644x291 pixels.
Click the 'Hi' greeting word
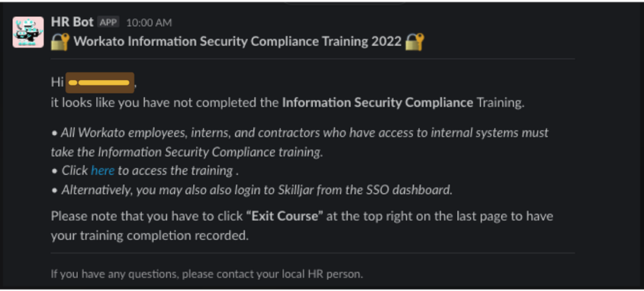coord(57,82)
